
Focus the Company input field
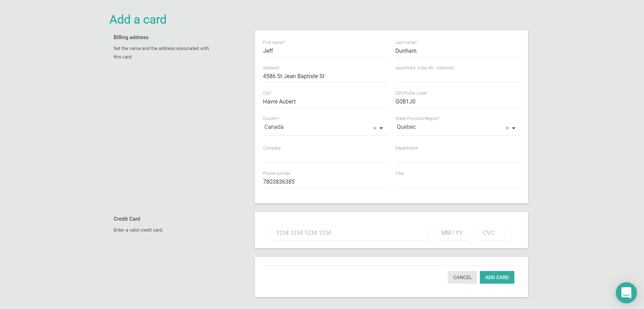point(324,157)
